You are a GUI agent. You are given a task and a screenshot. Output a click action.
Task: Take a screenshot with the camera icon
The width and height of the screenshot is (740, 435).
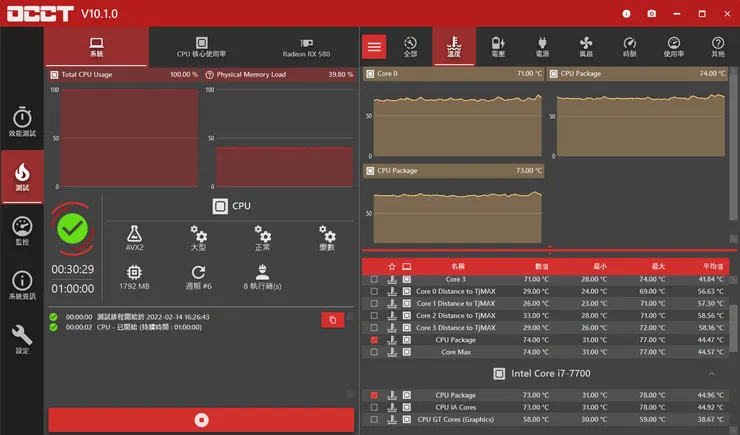(652, 14)
